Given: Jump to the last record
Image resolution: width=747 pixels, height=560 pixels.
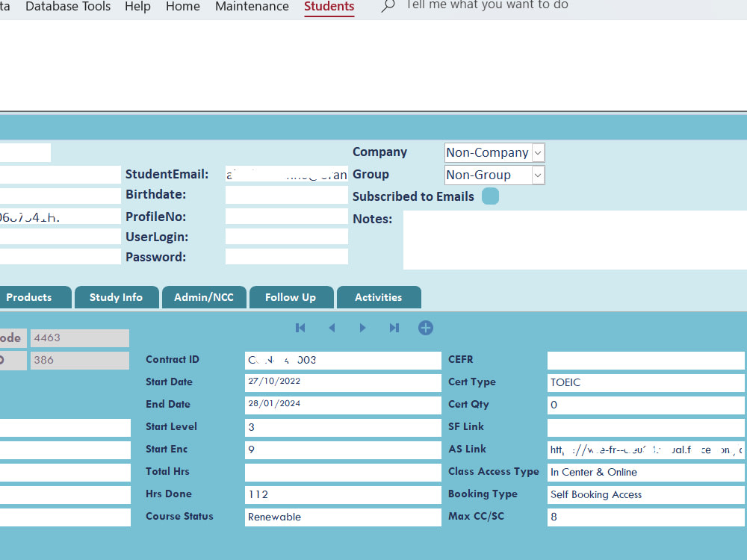Looking at the screenshot, I should pyautogui.click(x=394, y=327).
